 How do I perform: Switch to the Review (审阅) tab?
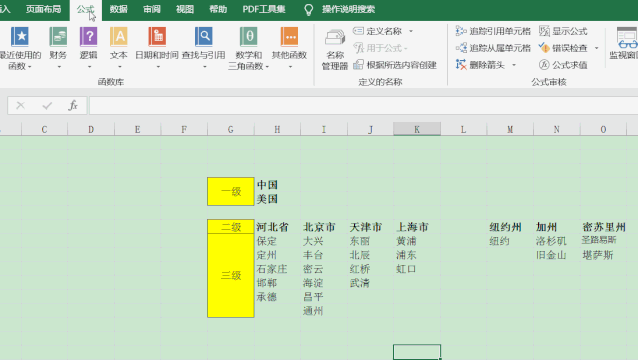click(152, 9)
